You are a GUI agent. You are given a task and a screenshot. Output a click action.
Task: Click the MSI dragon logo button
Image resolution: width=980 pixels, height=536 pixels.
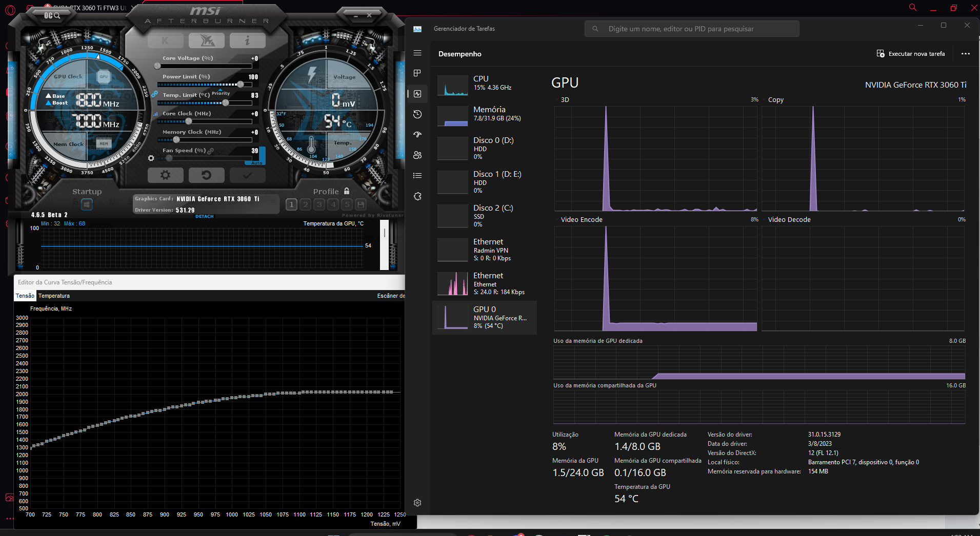click(206, 40)
